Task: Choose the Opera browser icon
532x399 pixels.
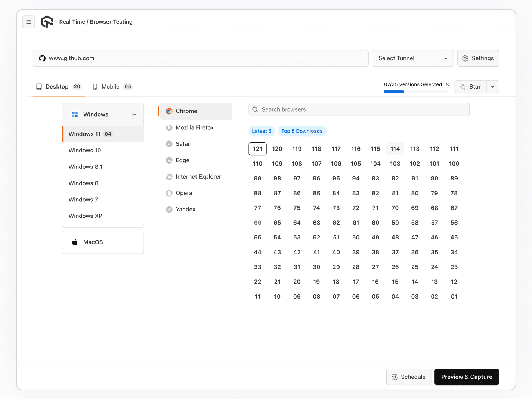Action: point(169,193)
